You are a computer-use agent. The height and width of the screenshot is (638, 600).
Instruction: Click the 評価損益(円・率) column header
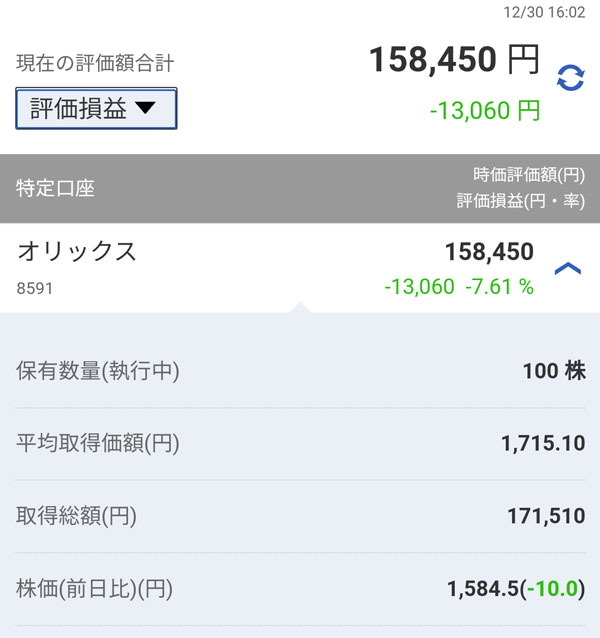pyautogui.click(x=520, y=200)
